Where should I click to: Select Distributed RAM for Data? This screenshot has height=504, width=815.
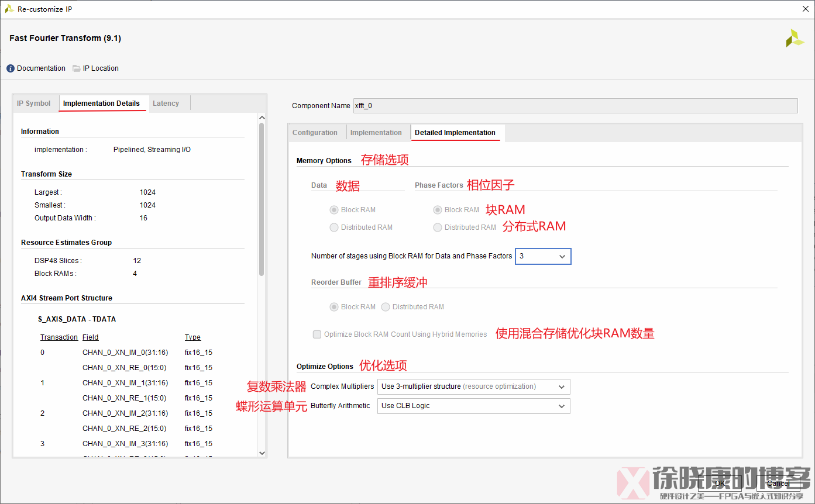click(x=333, y=227)
